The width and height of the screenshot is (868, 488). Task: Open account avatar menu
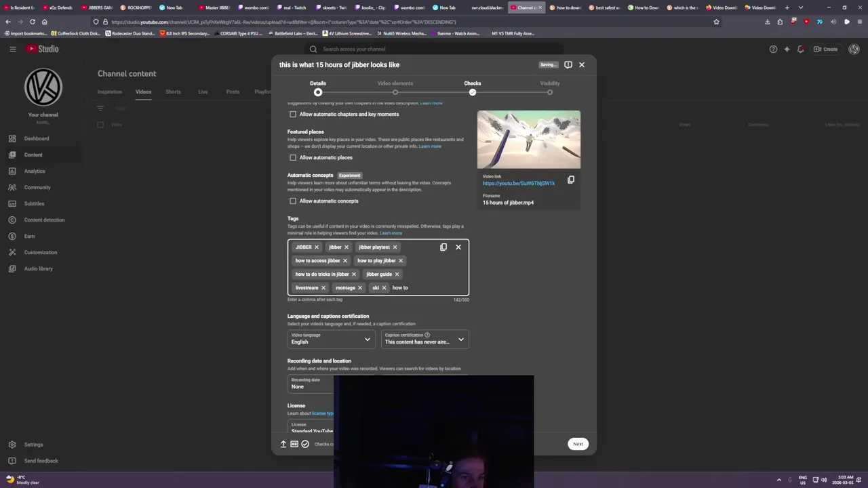click(854, 49)
